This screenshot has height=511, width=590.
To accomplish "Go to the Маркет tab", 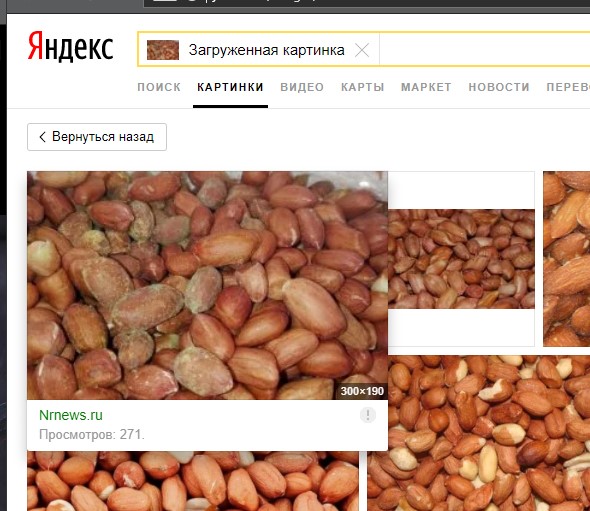I will 426,87.
